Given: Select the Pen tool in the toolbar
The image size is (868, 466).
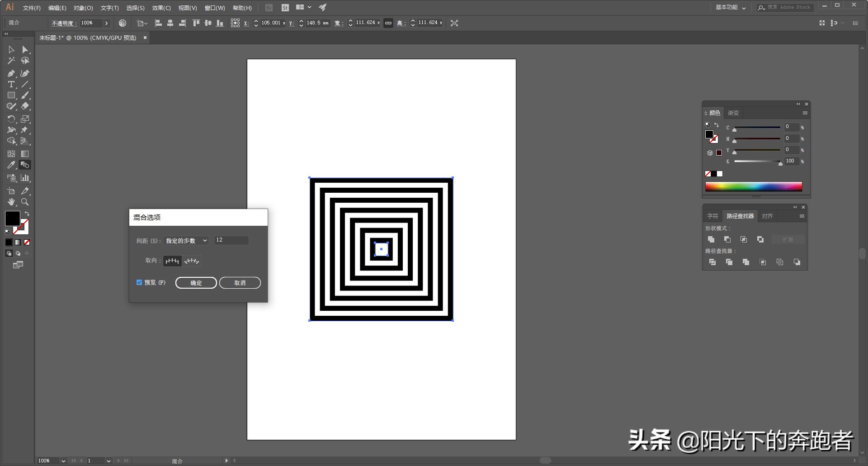Looking at the screenshot, I should (10, 72).
